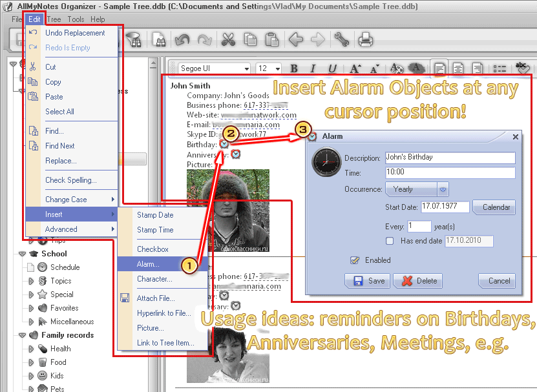This screenshot has height=392, width=537.
Task: Open the Calendar button for Start Date
Action: click(494, 207)
